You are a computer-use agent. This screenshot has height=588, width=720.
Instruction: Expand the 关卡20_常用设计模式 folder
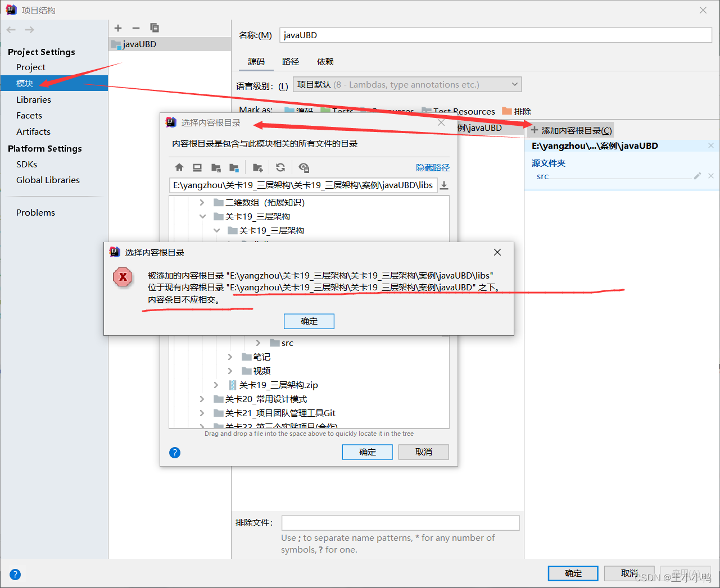[x=202, y=399]
